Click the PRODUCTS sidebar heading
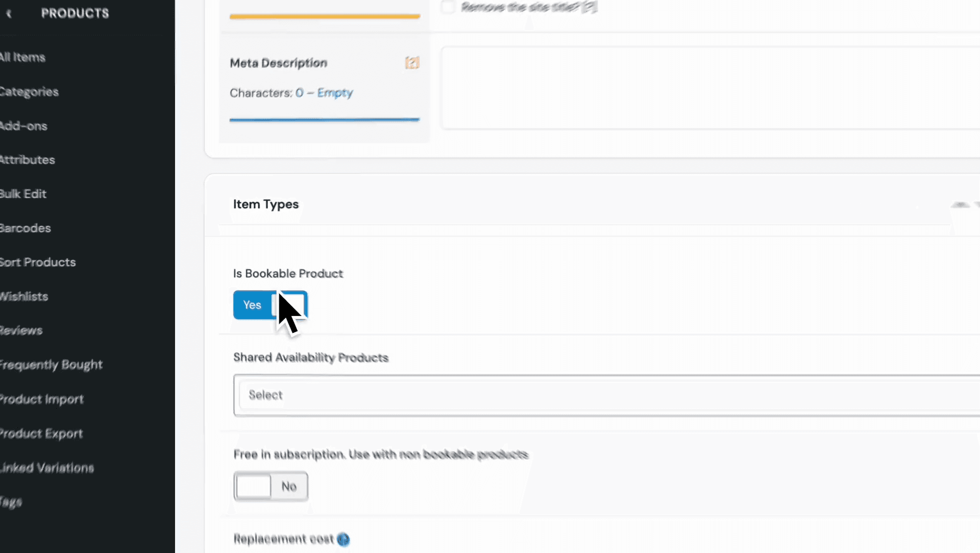This screenshot has width=980, height=553. point(75,13)
